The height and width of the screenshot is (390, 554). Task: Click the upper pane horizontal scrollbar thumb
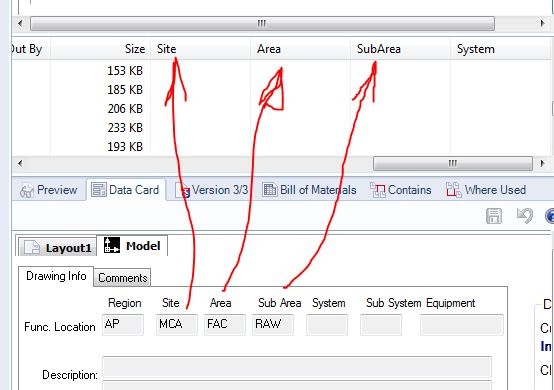pos(262,24)
